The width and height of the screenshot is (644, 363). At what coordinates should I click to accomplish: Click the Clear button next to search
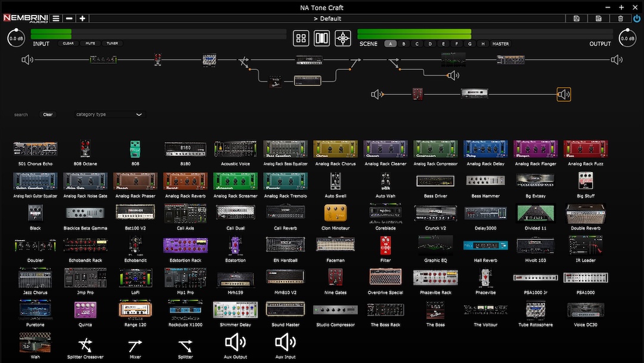(48, 114)
